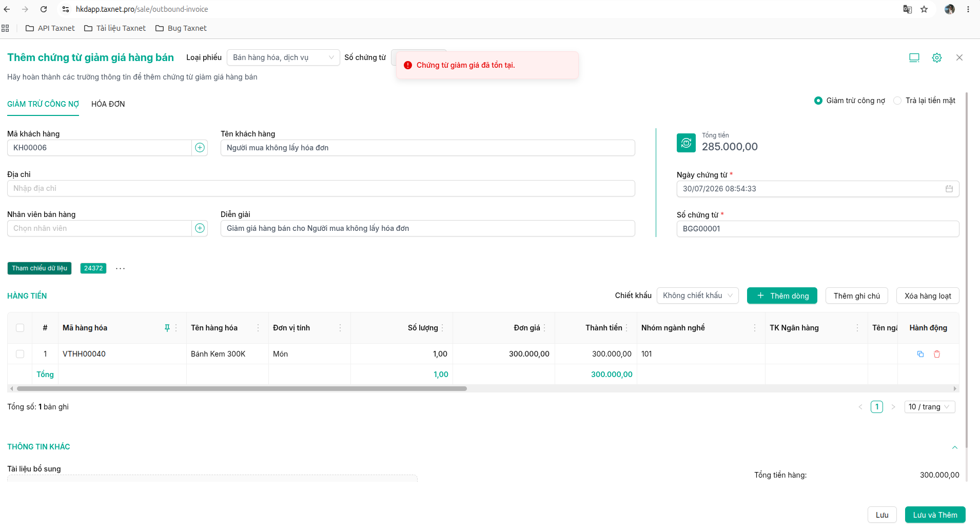Open the Chiết khấu dropdown
980x531 pixels.
pyautogui.click(x=698, y=296)
